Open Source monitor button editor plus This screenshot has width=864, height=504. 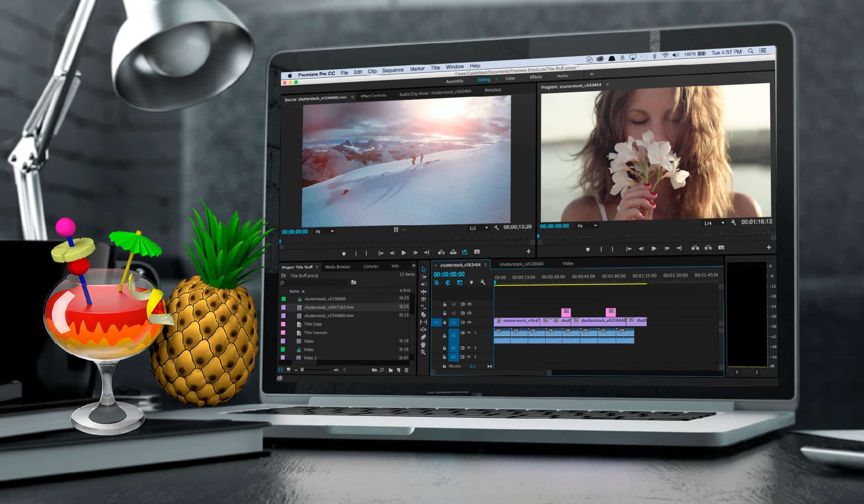pos(529,251)
